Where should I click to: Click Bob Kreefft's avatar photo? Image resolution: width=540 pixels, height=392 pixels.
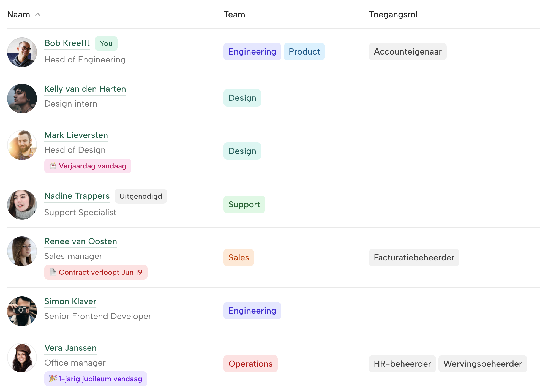(x=22, y=52)
